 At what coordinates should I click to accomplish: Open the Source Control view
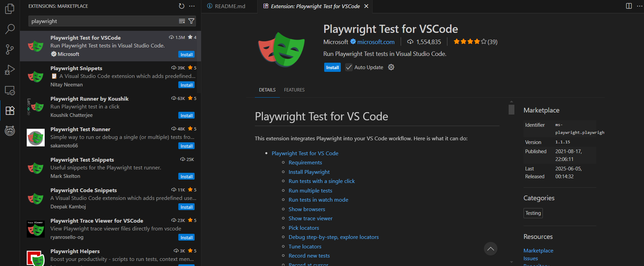pyautogui.click(x=10, y=49)
